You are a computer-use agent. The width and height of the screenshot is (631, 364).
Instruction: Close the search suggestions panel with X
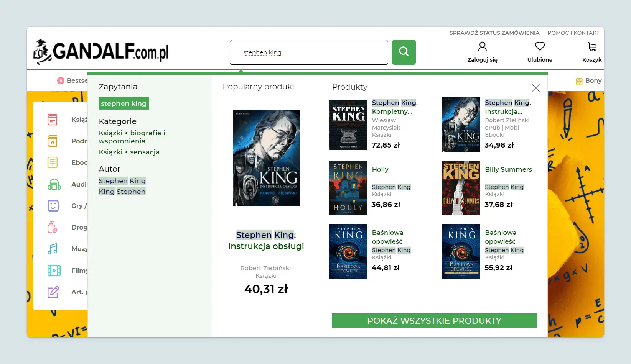click(536, 88)
